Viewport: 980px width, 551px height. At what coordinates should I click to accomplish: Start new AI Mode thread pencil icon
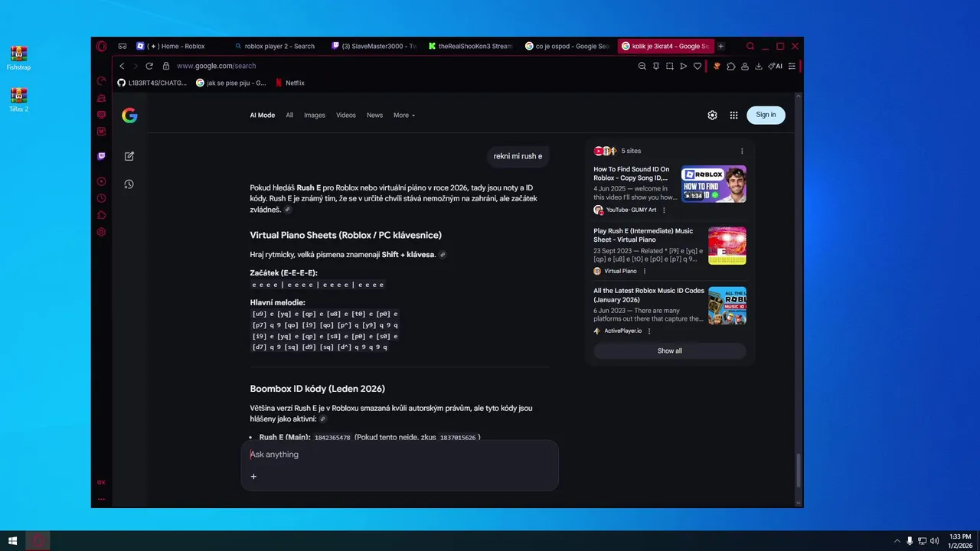(x=129, y=156)
